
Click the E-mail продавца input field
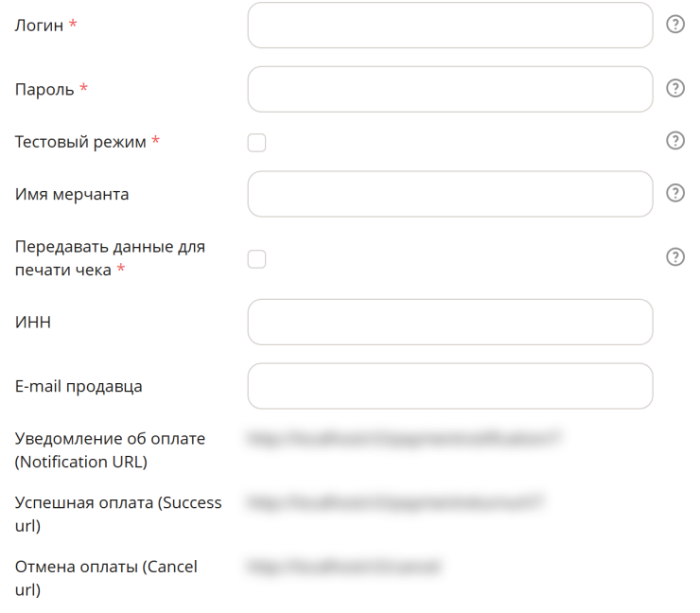[x=450, y=386]
